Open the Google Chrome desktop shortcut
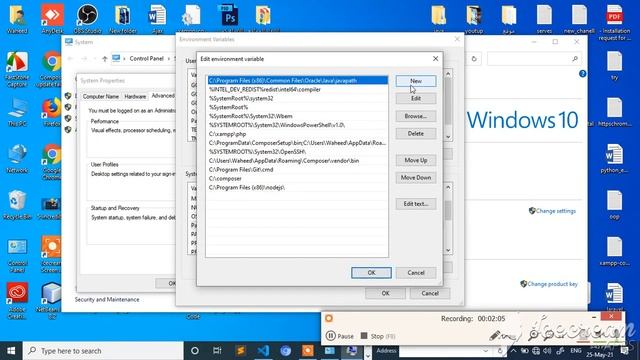The height and width of the screenshot is (360, 640). [x=52, y=162]
